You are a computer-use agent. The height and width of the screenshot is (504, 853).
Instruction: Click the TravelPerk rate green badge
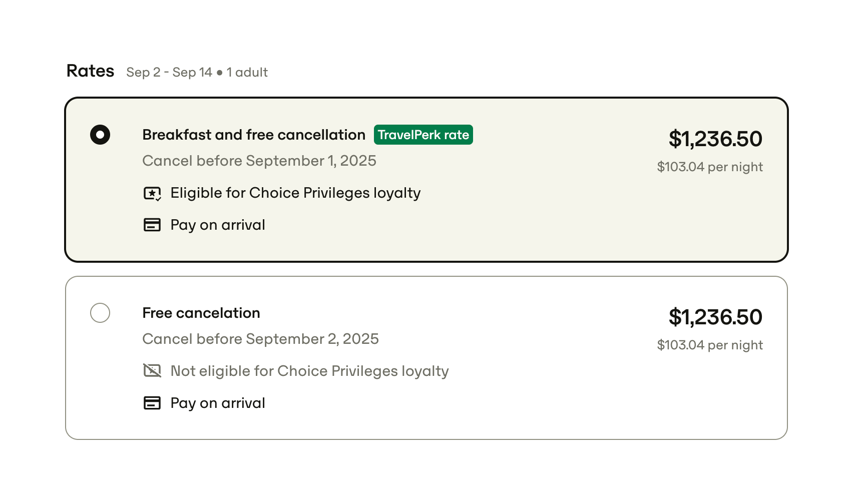423,134
